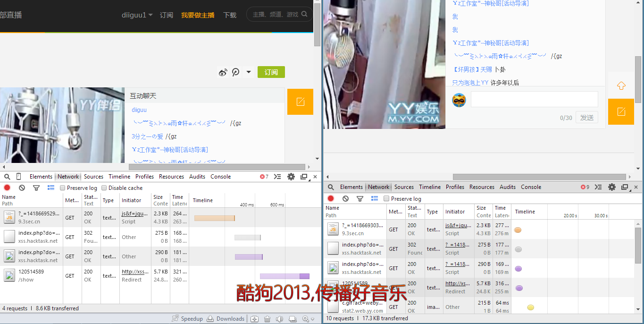Switch to Sources tab in left DevTools
The height and width of the screenshot is (324, 644).
pyautogui.click(x=93, y=177)
